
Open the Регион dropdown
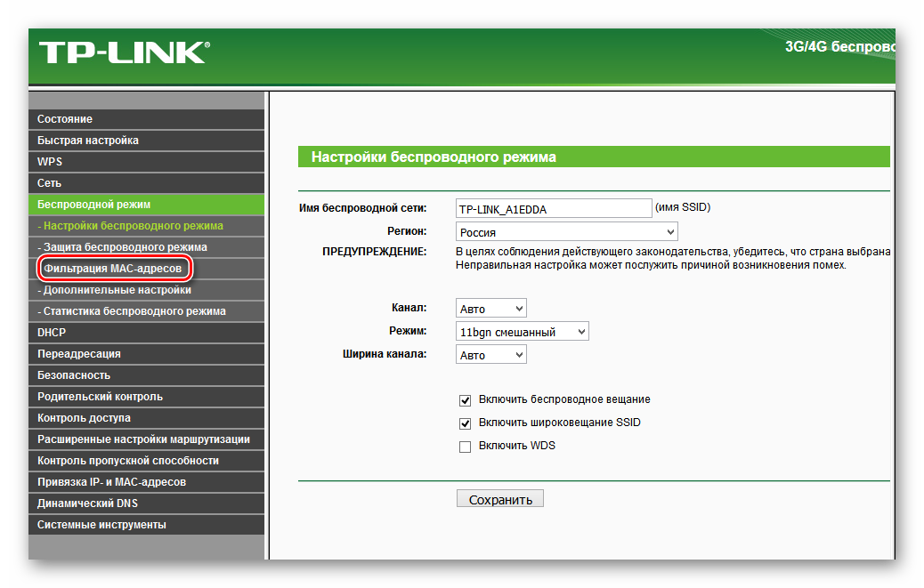566,232
